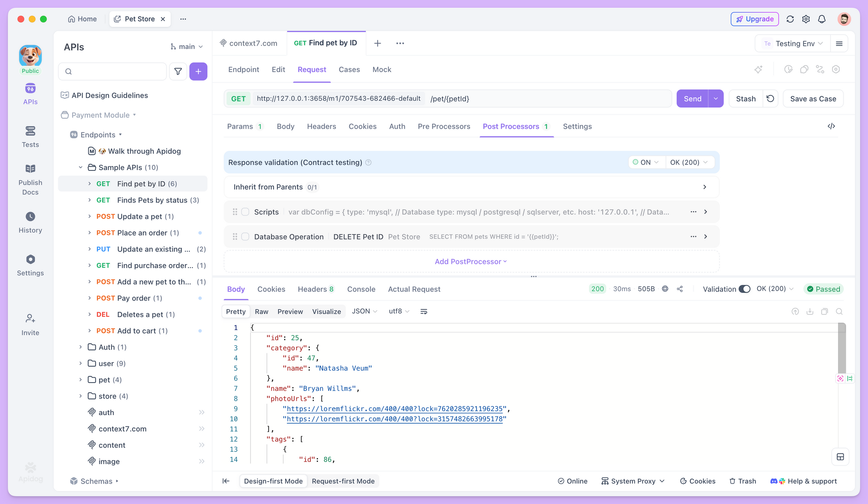The image size is (868, 504).
Task: Click Add PostProcessor link
Action: pyautogui.click(x=471, y=262)
